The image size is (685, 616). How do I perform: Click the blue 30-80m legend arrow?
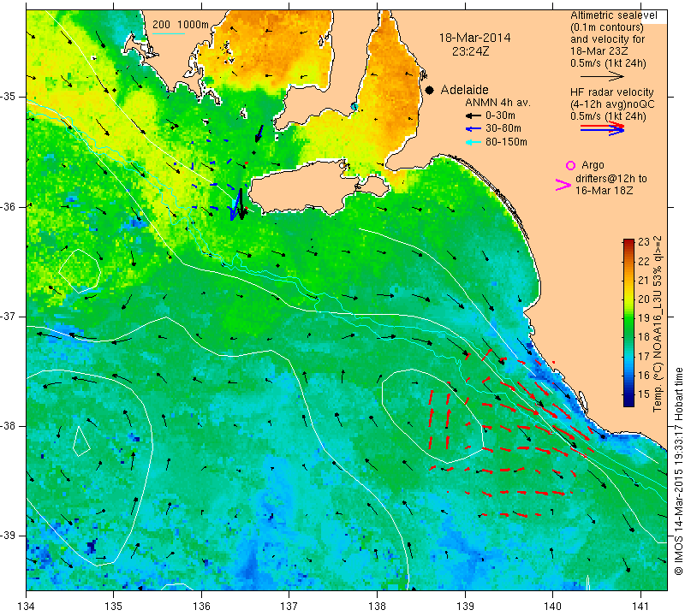coord(474,129)
